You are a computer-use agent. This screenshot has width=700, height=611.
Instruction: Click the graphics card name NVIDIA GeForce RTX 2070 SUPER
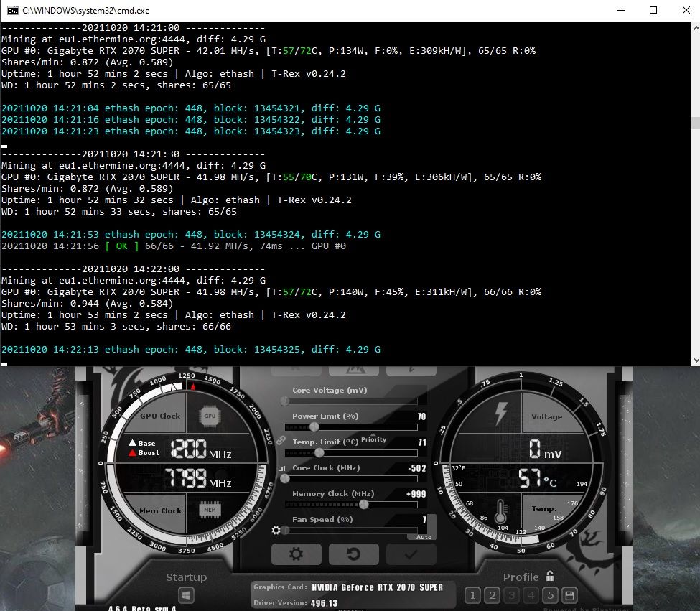coord(377,587)
